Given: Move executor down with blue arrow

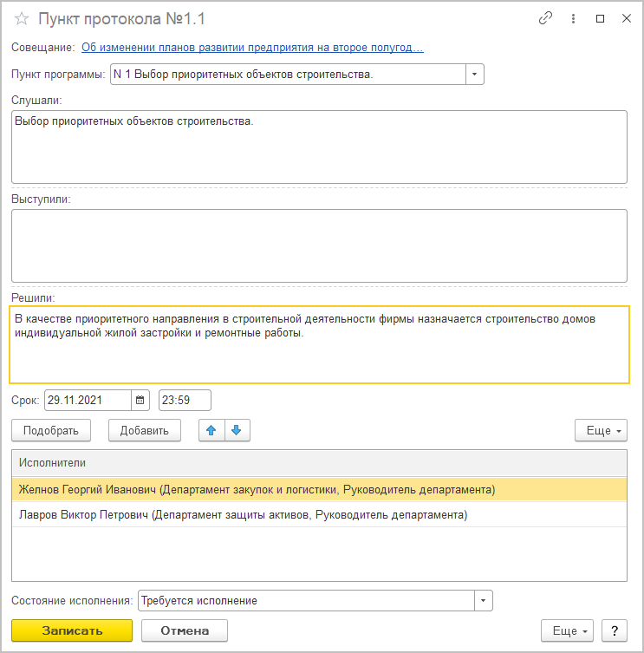Looking at the screenshot, I should 237,430.
